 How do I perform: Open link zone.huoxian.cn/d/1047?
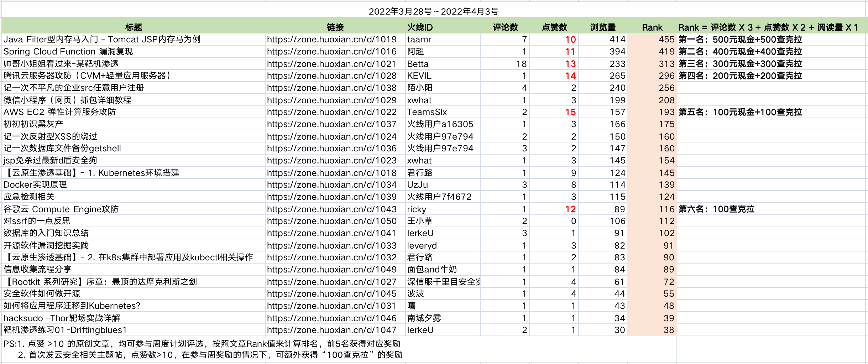(332, 330)
